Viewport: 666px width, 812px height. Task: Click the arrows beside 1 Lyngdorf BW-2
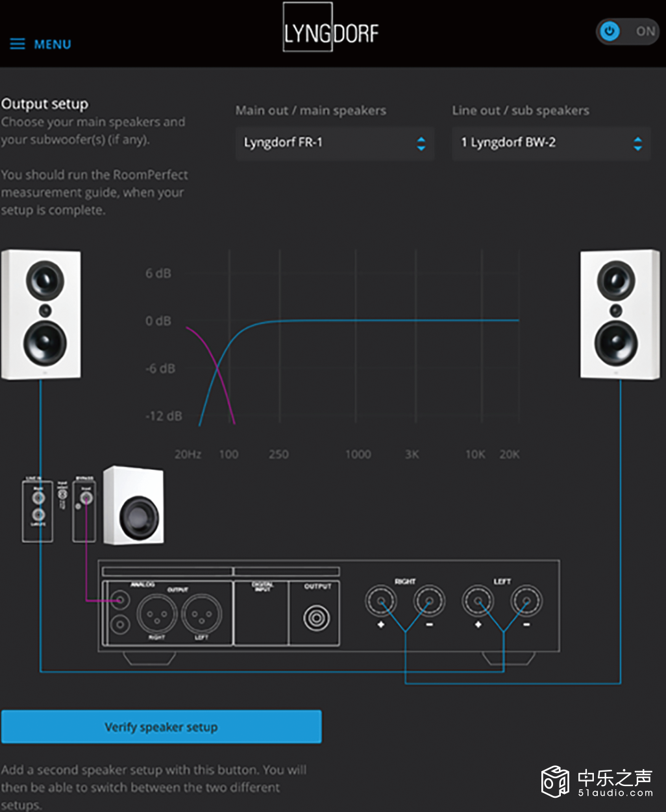pyautogui.click(x=637, y=144)
